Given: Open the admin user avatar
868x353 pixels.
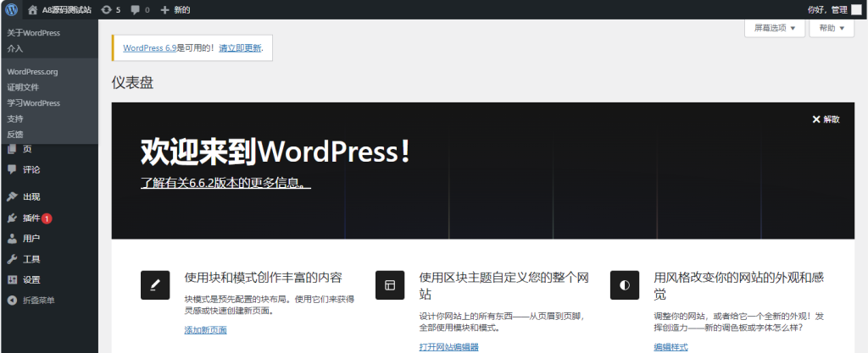Looking at the screenshot, I should (856, 9).
